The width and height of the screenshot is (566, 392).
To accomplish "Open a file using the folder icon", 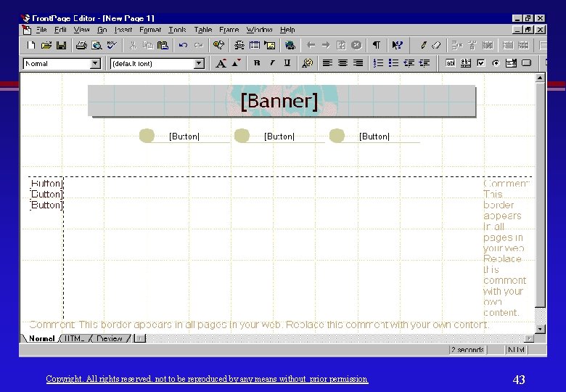I will pyautogui.click(x=46, y=45).
